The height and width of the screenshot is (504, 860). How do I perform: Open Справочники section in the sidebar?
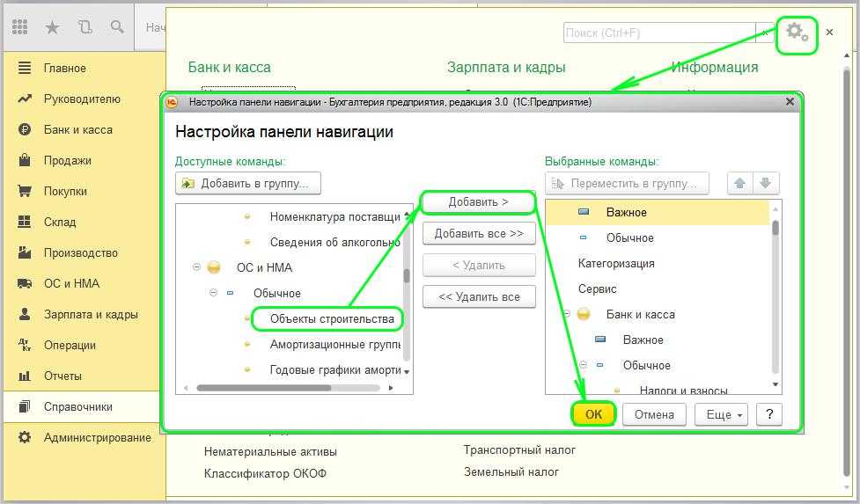coord(77,406)
